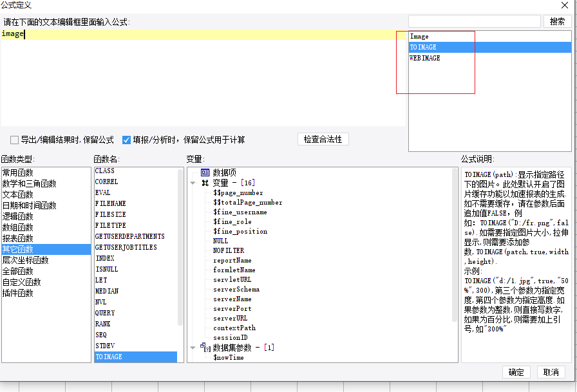The width and height of the screenshot is (577, 392).
Task: Select 插件函数 function type
Action: coord(46,293)
